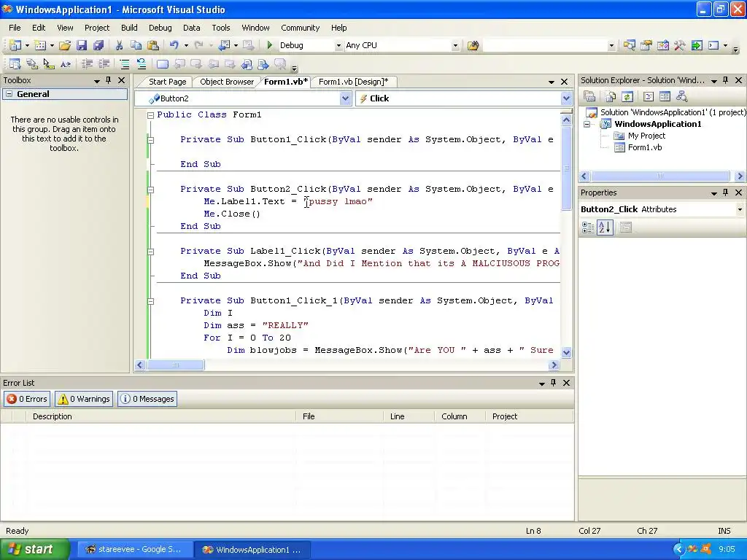Open the Debug menu
Screen dimensions: 747x560
click(x=160, y=28)
